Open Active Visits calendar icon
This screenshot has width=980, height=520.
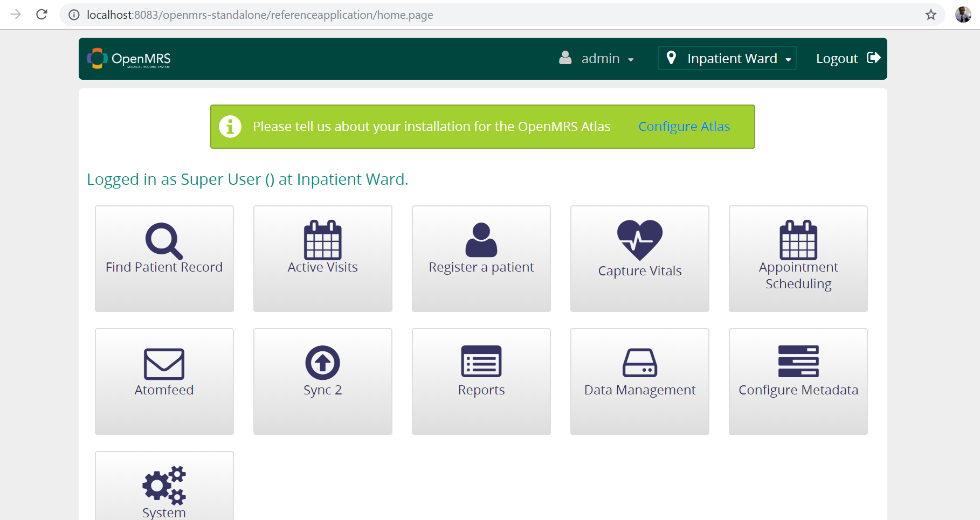tap(322, 240)
